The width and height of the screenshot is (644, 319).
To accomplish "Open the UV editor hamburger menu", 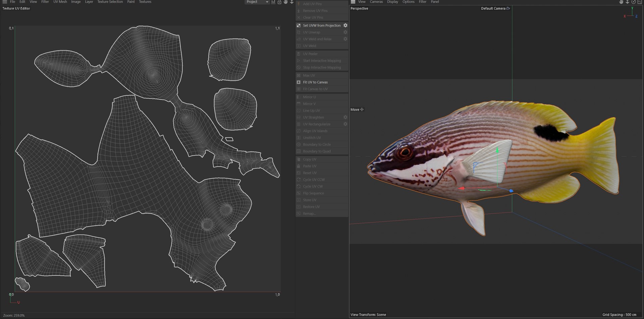I will [x=5, y=2].
